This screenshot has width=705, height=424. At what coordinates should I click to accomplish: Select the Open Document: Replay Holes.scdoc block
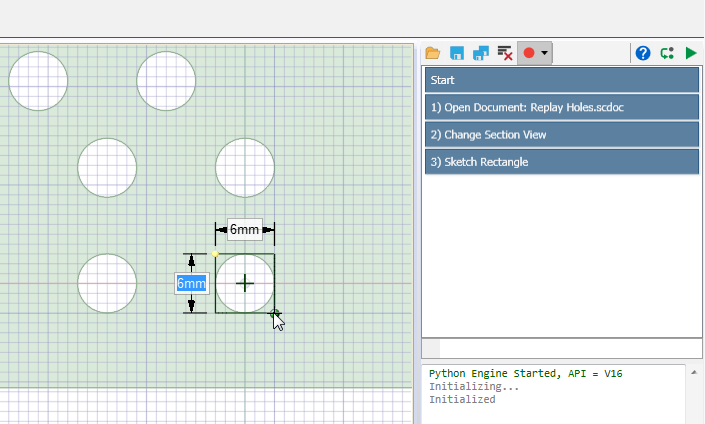(562, 107)
